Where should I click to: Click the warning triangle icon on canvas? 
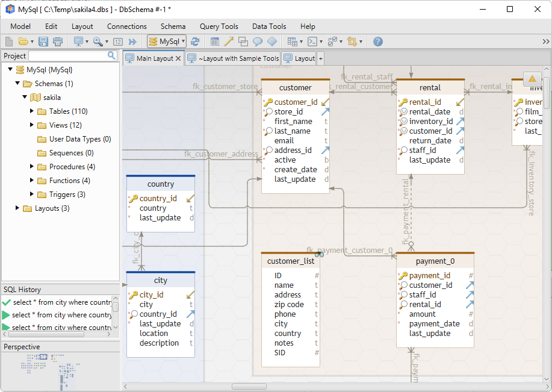(x=532, y=79)
